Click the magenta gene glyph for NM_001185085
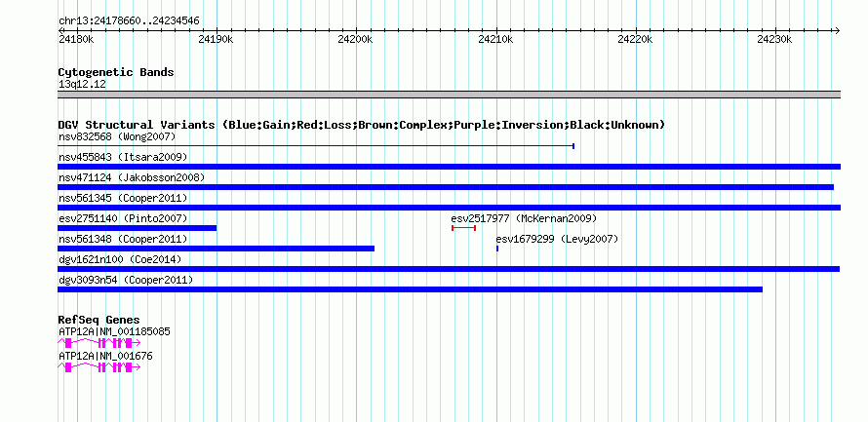Screen dimensions: 868x422 [99, 343]
